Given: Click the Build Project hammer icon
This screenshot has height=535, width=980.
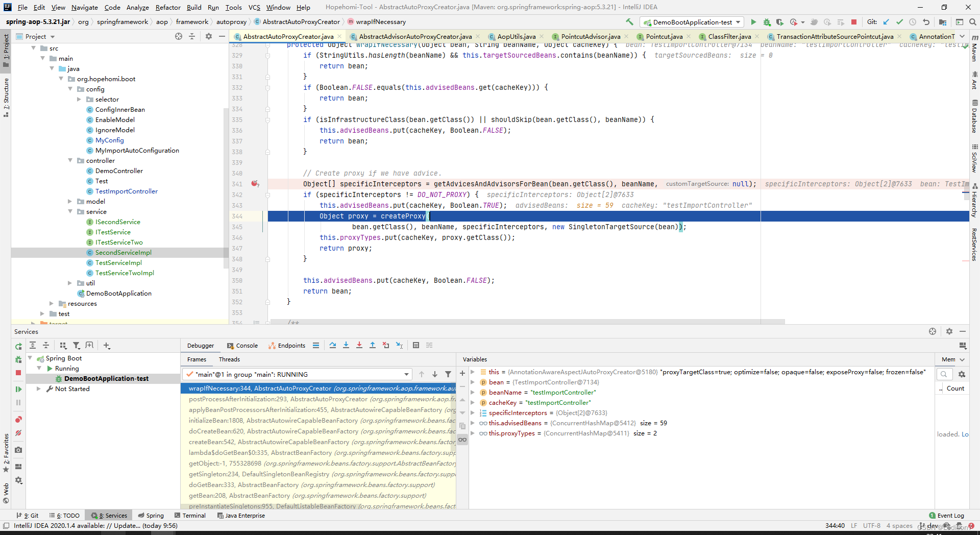Looking at the screenshot, I should 629,22.
